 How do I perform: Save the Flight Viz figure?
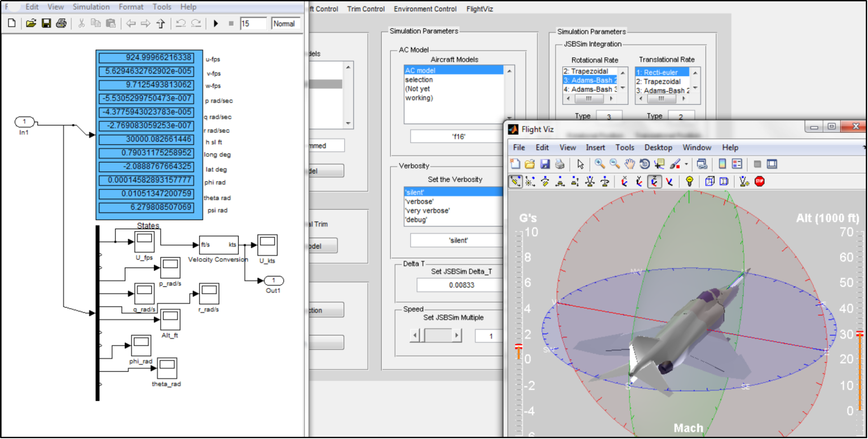coord(545,164)
